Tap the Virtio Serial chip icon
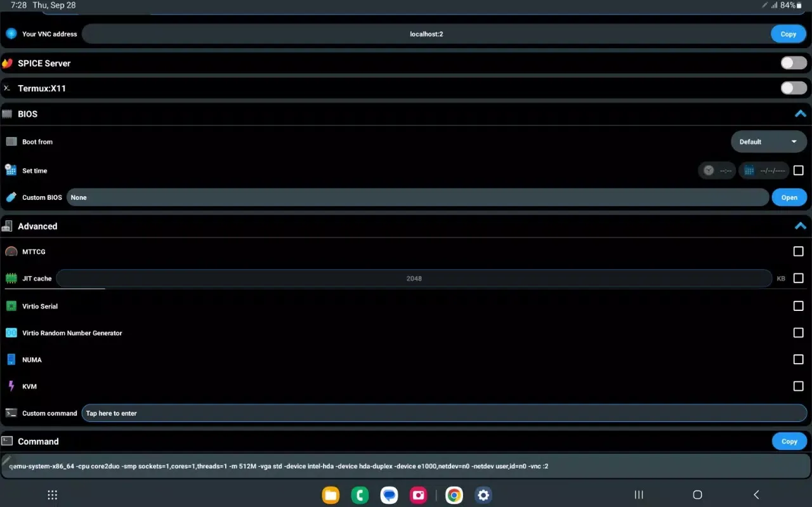This screenshot has height=507, width=812. 11,306
